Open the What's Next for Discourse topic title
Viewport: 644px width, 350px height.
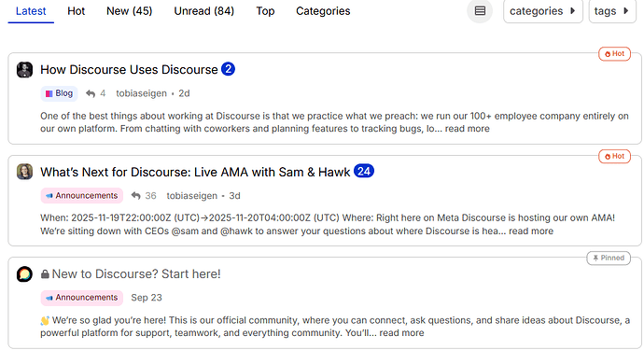point(195,172)
